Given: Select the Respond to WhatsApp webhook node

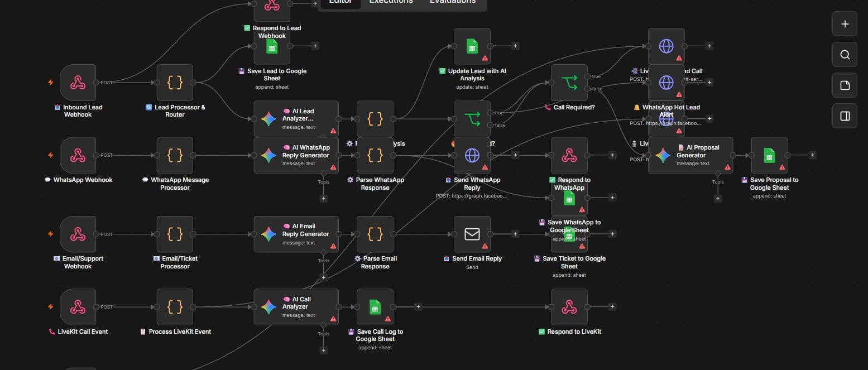Looking at the screenshot, I should click(569, 155).
